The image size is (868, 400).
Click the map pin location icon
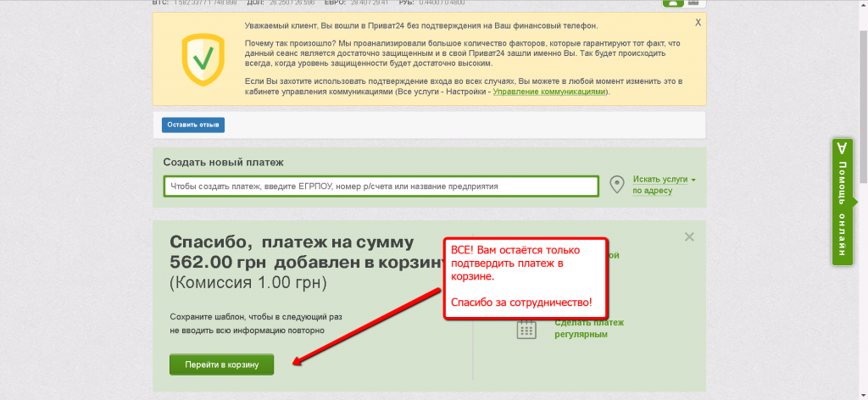coord(617,185)
